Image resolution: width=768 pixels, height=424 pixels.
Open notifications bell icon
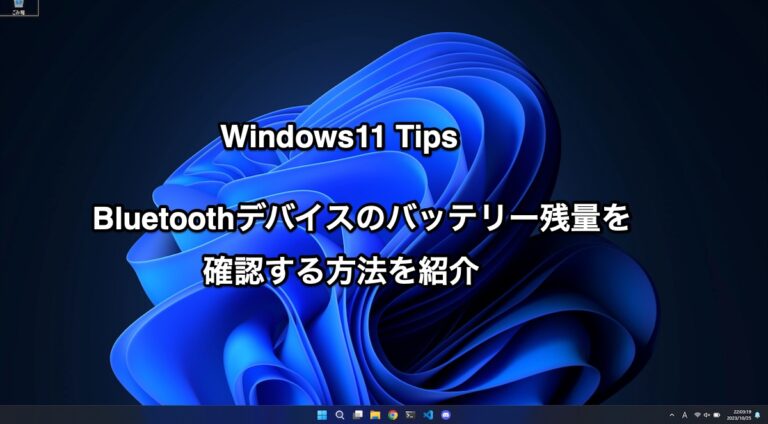pyautogui.click(x=757, y=415)
